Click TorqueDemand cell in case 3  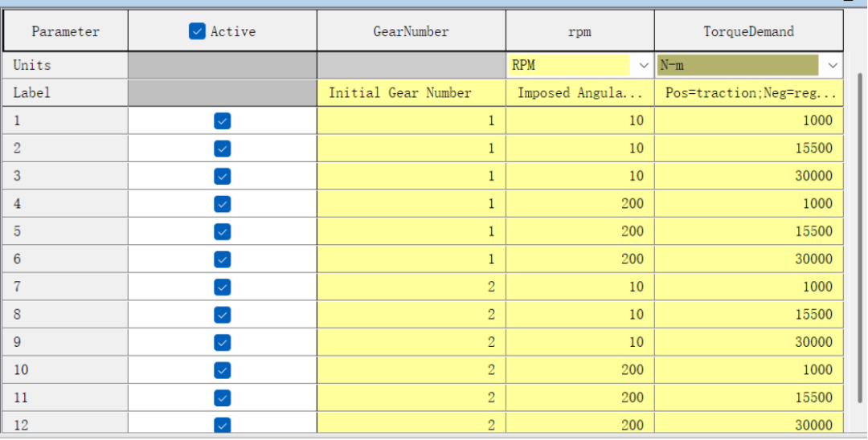point(748,176)
